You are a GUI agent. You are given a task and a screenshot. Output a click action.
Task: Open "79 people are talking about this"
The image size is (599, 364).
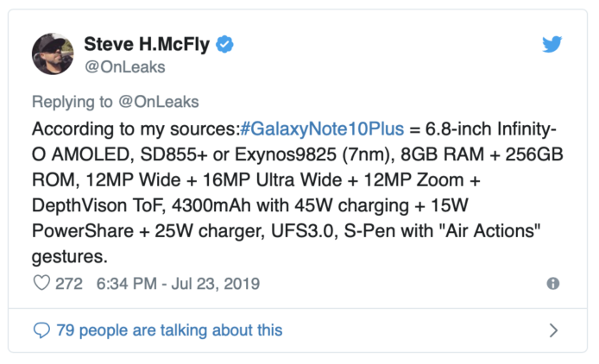tap(169, 329)
